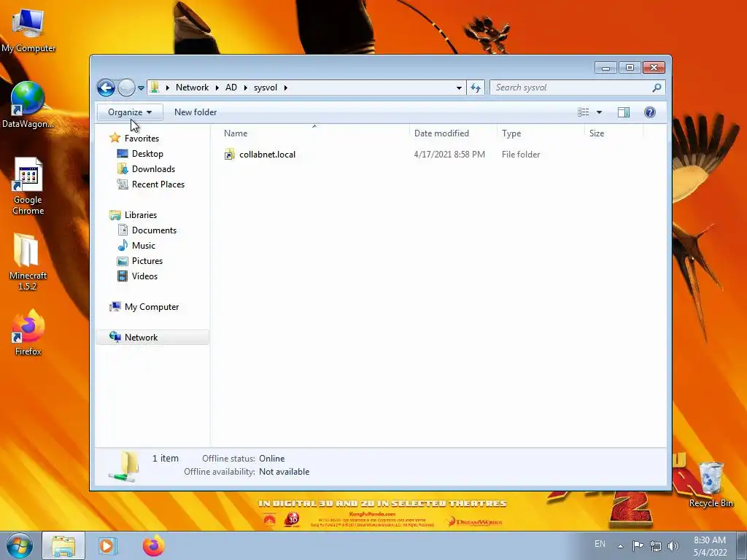
Task: Click the Recent Places icon
Action: tap(123, 184)
